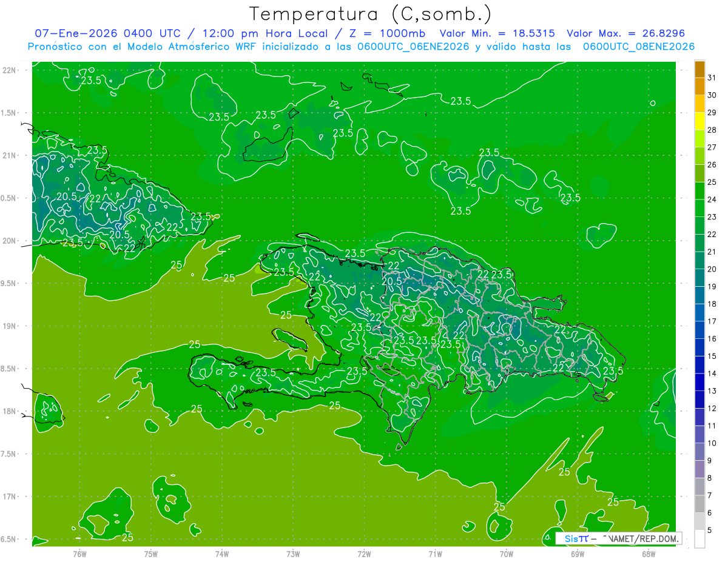Click "Valor Max. = 26.8296" in header
Viewport: 728px width, 562px height.
point(625,33)
